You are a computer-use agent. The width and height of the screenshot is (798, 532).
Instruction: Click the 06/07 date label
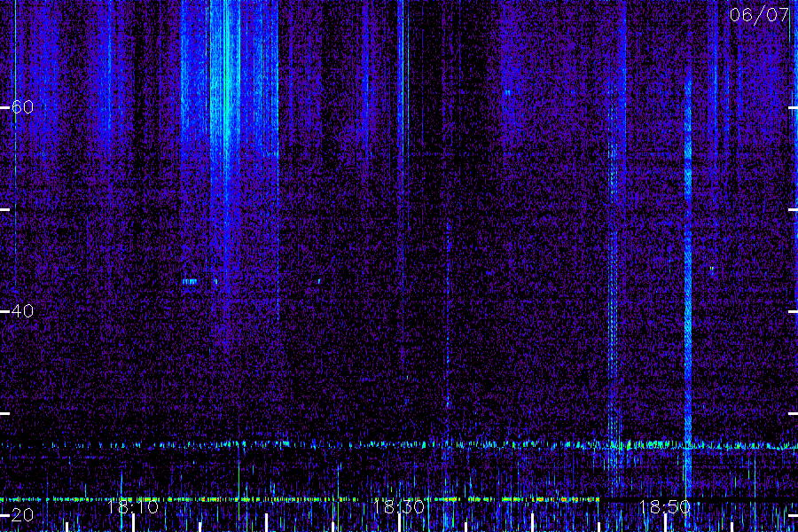[759, 15]
